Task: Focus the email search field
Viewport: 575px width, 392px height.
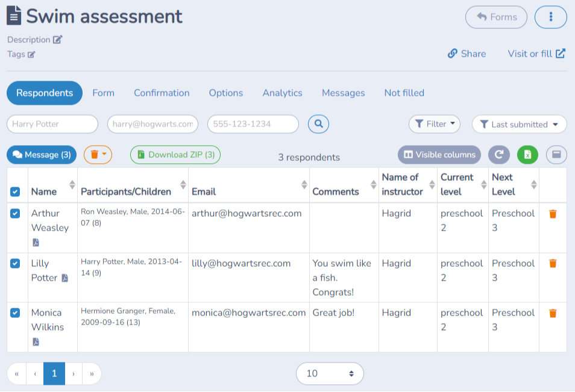Action: tap(152, 124)
